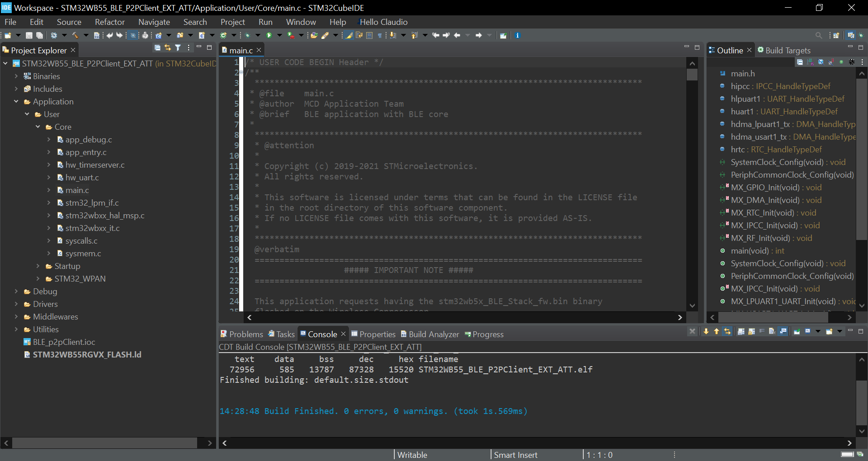The height and width of the screenshot is (461, 868).
Task: Click previous error up arrow in Console
Action: point(717,332)
